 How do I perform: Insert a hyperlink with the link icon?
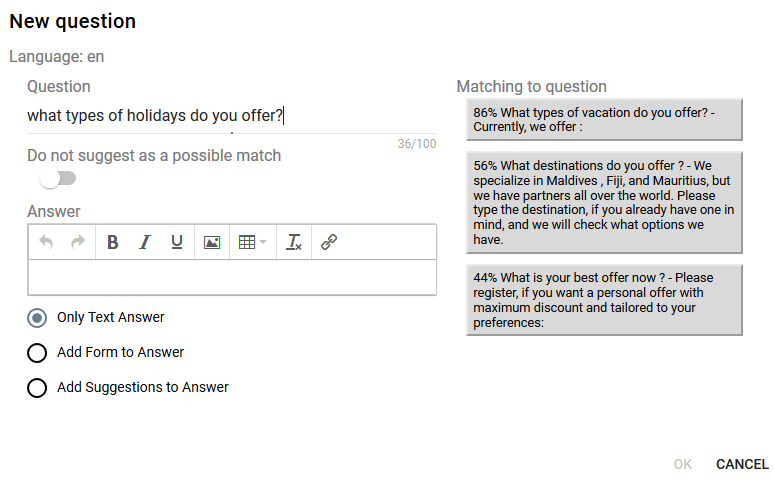[x=329, y=242]
